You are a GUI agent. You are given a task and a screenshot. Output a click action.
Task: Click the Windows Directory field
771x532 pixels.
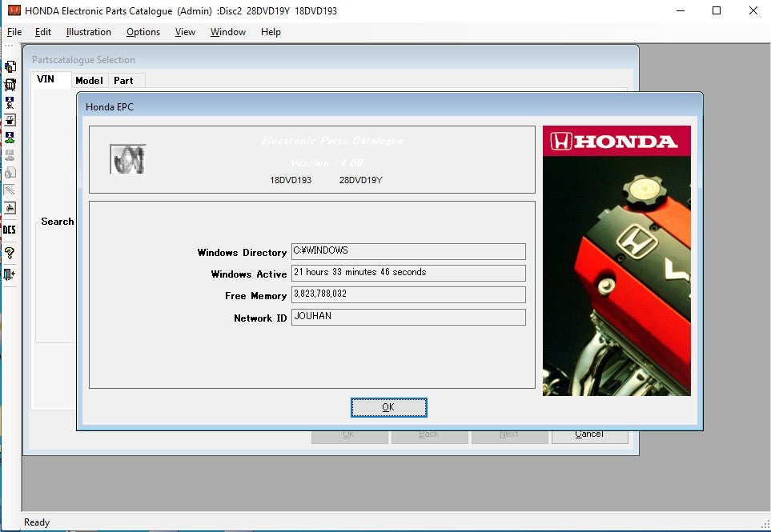[x=408, y=251]
